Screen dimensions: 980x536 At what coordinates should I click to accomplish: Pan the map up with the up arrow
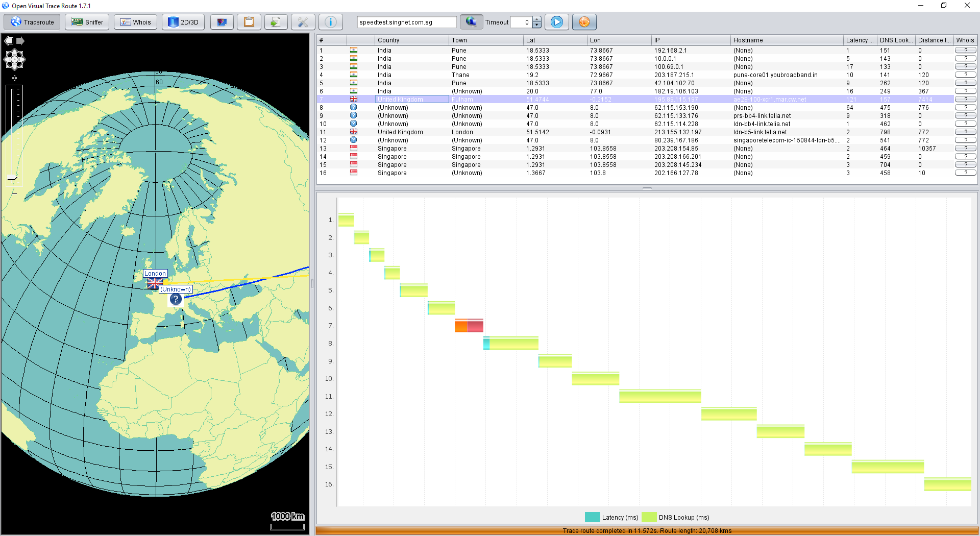click(14, 52)
